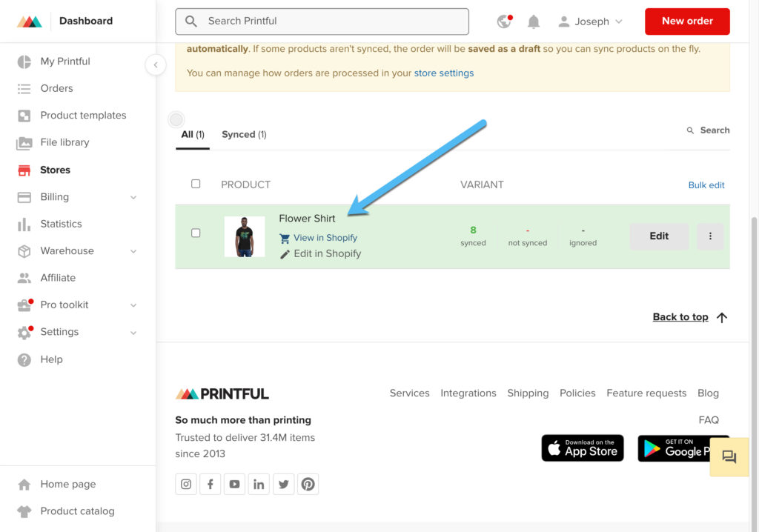Click the globe language/region icon

pos(504,21)
